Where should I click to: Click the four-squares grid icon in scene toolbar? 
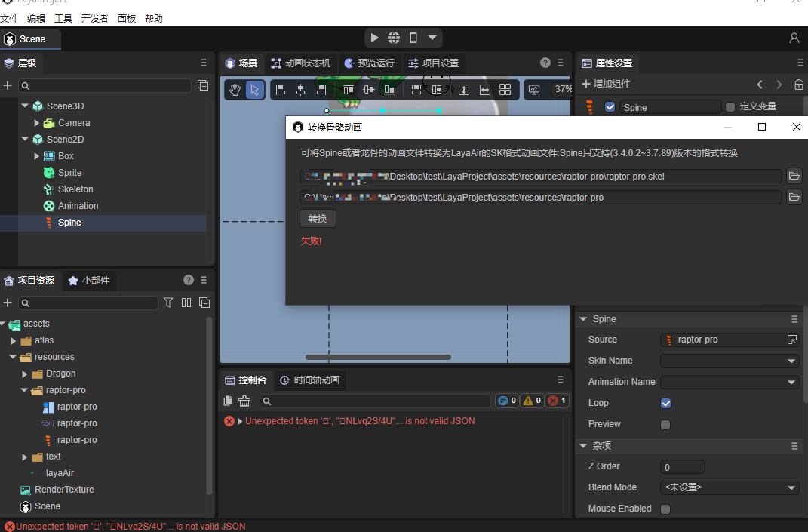505,90
